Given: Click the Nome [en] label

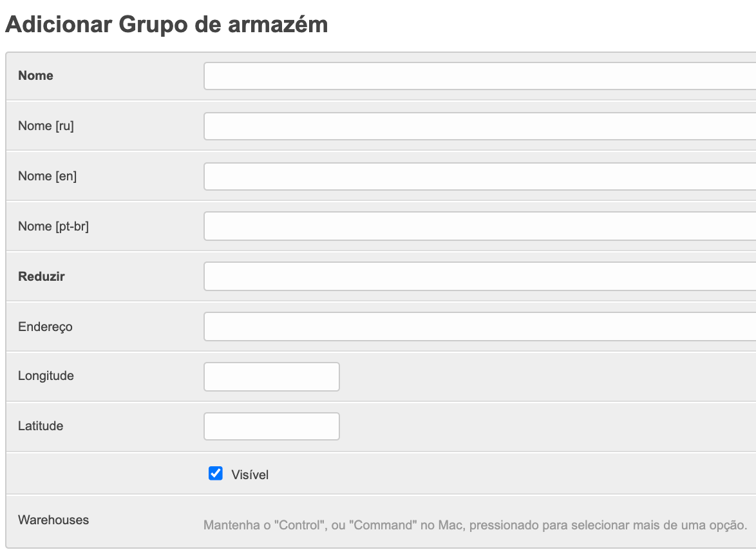Looking at the screenshot, I should [x=47, y=176].
